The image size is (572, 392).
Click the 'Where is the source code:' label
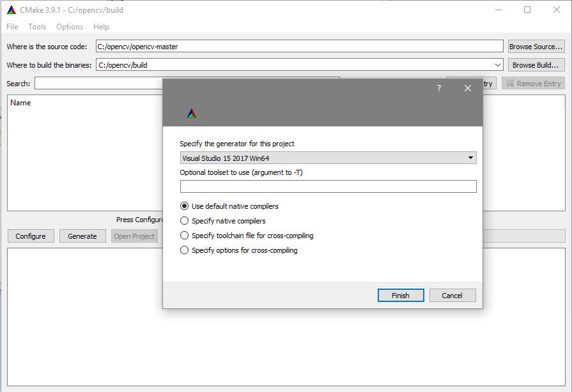[x=47, y=47]
